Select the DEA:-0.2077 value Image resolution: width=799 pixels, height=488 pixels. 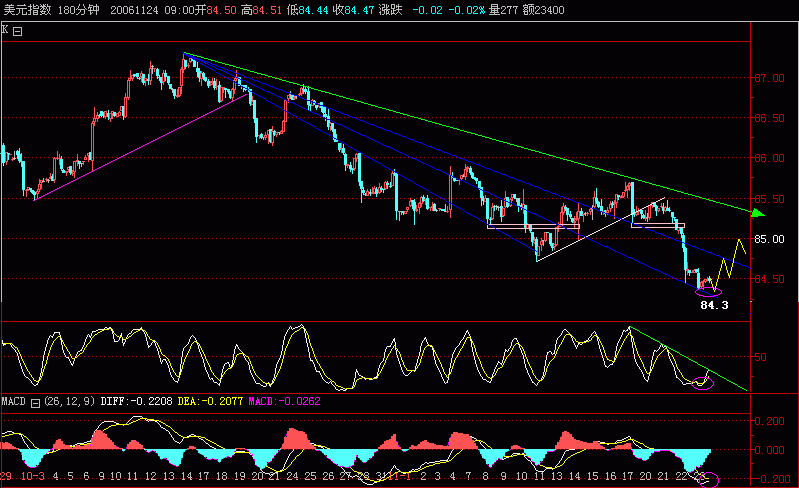(210, 401)
